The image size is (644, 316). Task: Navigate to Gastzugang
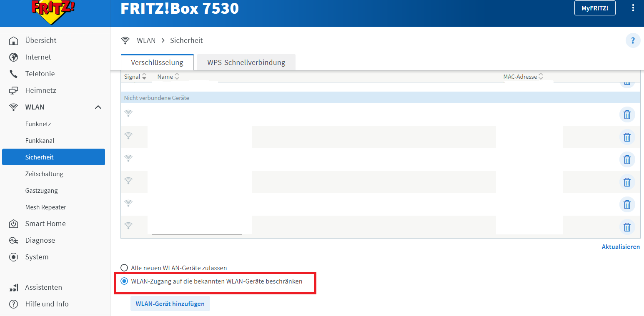(x=41, y=191)
